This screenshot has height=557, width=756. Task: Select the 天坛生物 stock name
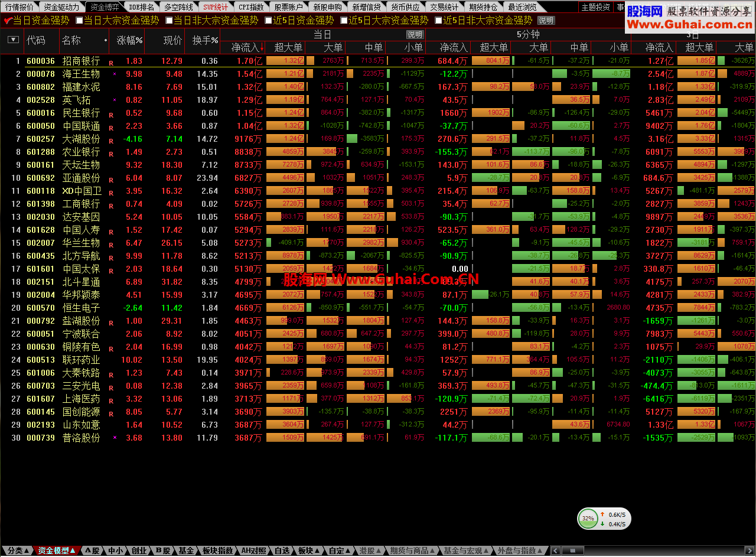(82, 165)
